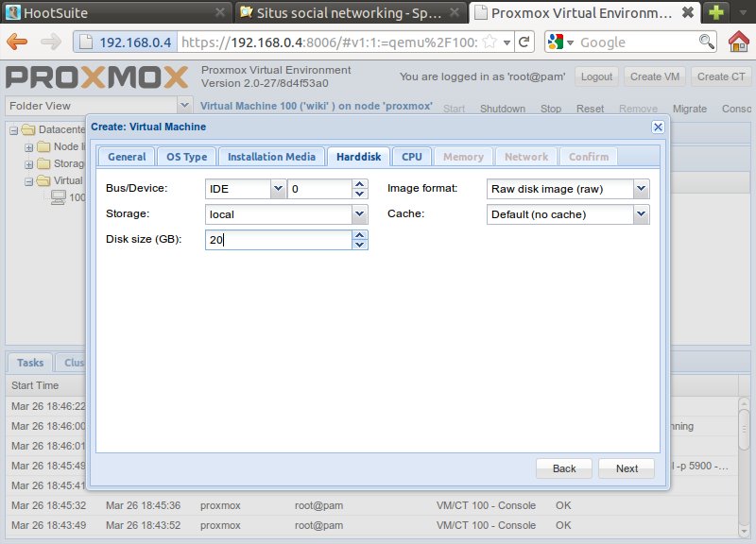The image size is (756, 544).
Task: Increase the Disk size spinner value
Action: pyautogui.click(x=359, y=236)
